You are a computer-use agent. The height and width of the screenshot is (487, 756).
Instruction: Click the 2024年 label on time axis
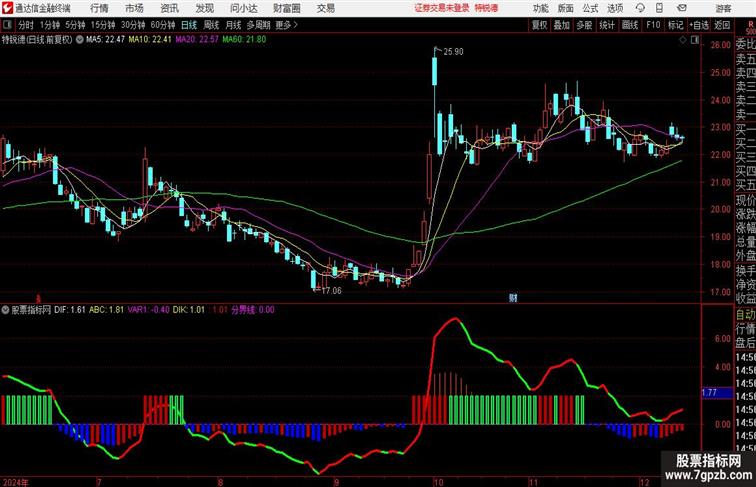(15, 482)
